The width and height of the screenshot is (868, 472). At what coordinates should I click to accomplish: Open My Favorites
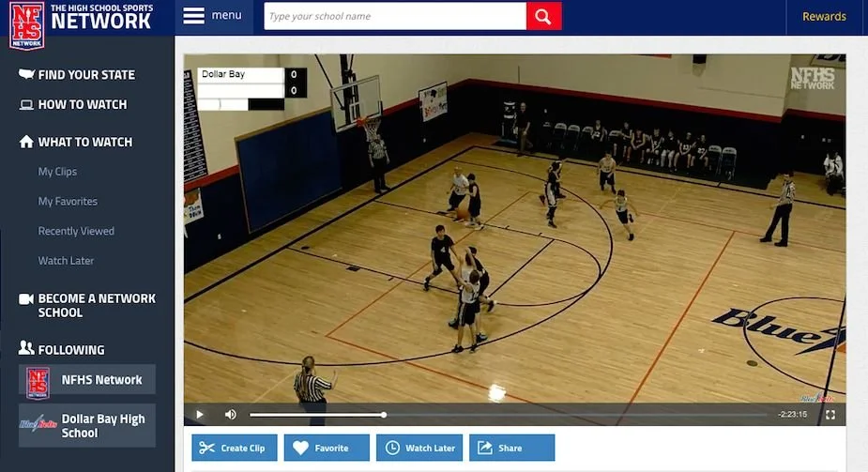68,202
